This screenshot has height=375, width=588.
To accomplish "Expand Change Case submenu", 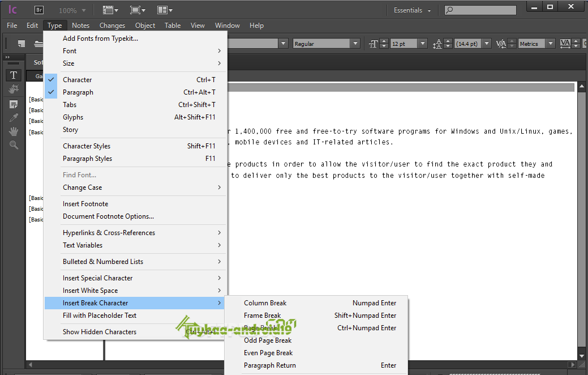I will click(136, 187).
